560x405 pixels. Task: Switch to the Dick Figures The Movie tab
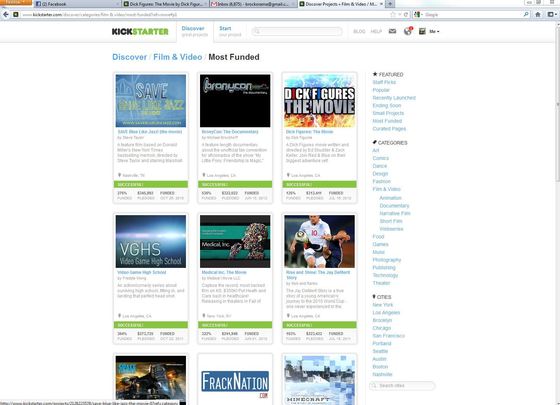pyautogui.click(x=165, y=4)
